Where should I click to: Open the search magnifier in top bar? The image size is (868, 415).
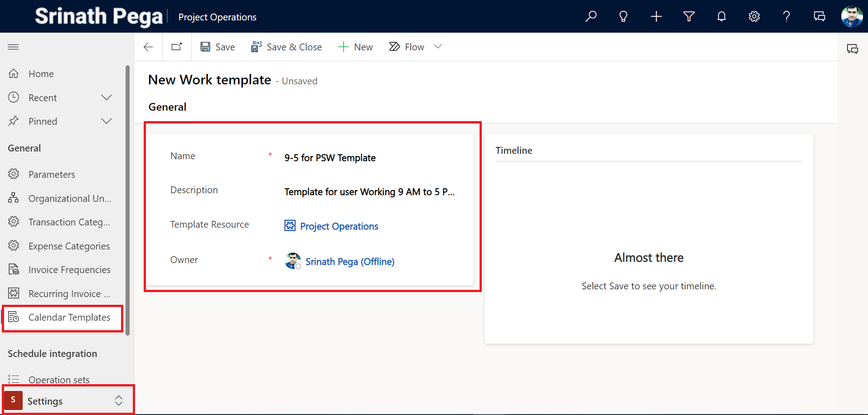(x=591, y=17)
